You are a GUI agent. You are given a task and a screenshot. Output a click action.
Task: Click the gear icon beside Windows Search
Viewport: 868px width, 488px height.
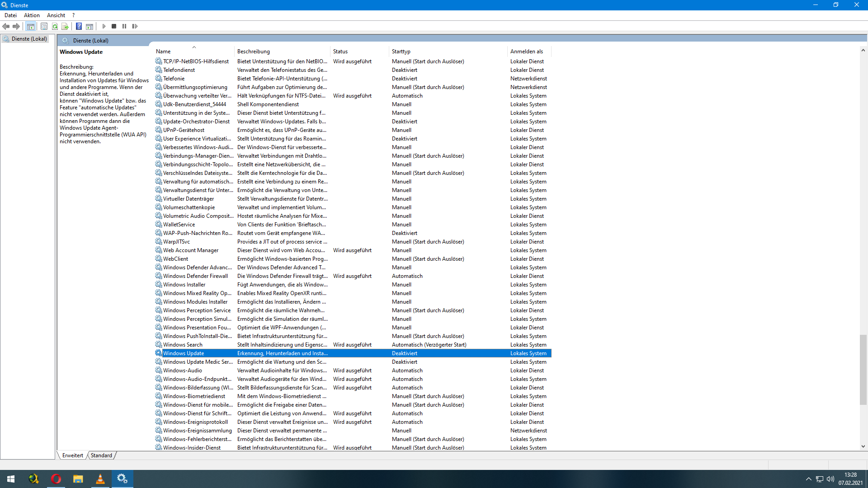[x=158, y=344]
